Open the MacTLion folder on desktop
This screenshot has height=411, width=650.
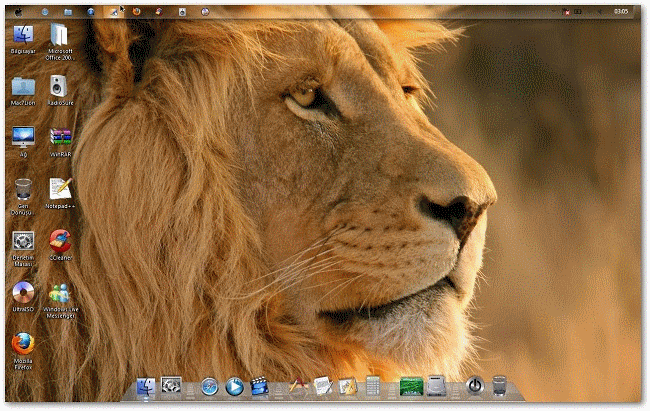(x=23, y=91)
